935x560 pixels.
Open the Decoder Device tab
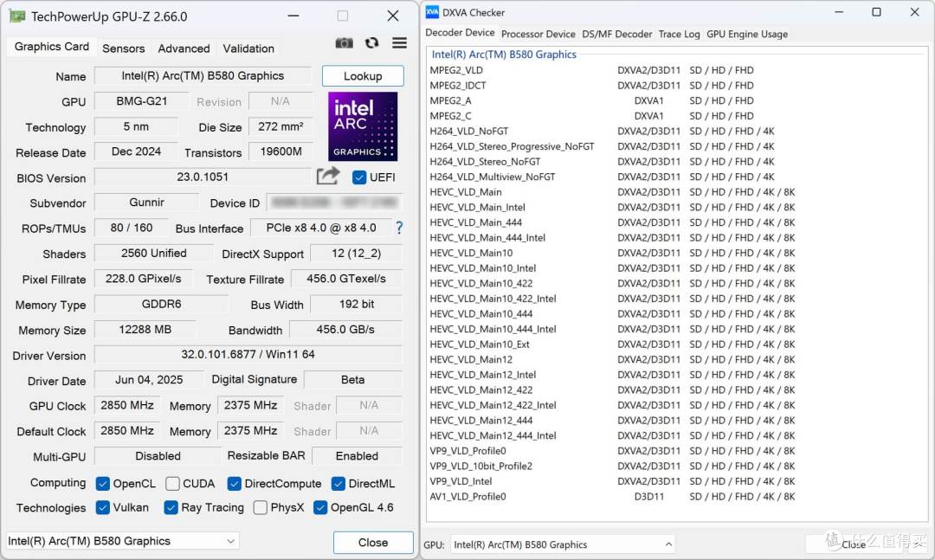coord(460,33)
